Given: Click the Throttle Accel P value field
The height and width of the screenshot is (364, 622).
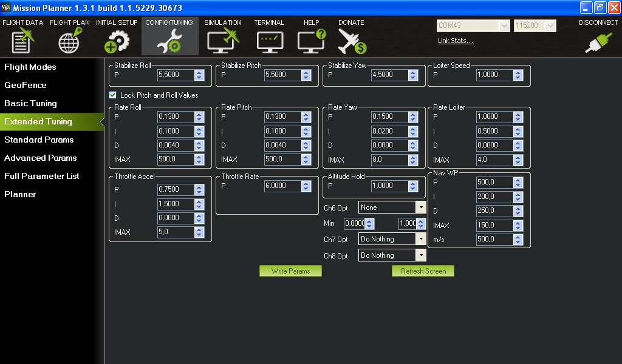Looking at the screenshot, I should 176,190.
